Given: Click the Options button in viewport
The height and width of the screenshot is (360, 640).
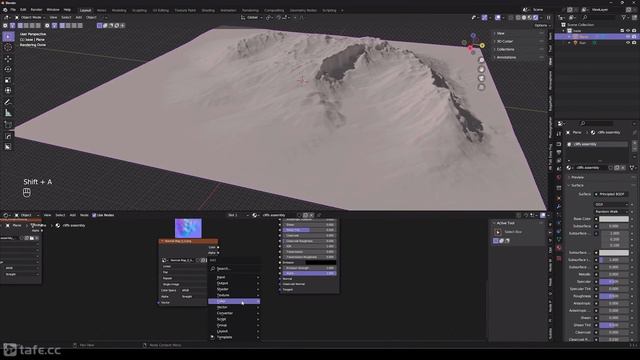Looking at the screenshot, I should (542, 25).
